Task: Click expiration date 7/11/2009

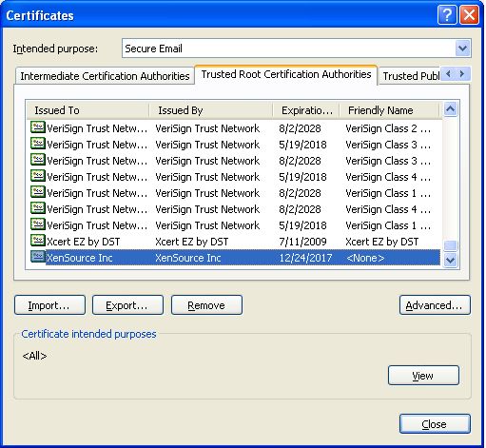Action: click(x=302, y=242)
